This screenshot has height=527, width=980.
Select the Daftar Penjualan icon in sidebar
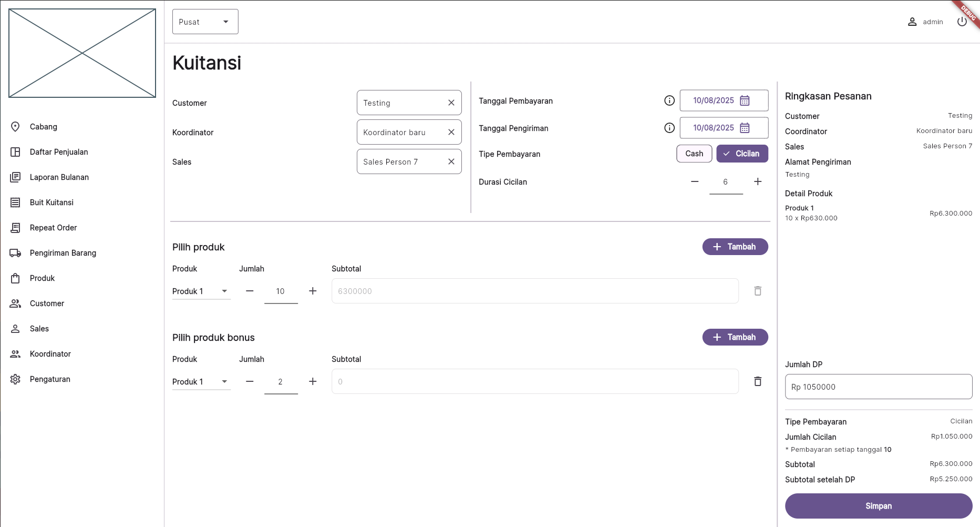(16, 151)
